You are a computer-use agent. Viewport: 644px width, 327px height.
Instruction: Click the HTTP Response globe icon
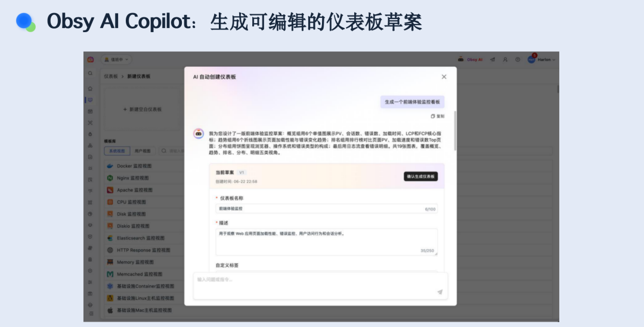(x=110, y=250)
